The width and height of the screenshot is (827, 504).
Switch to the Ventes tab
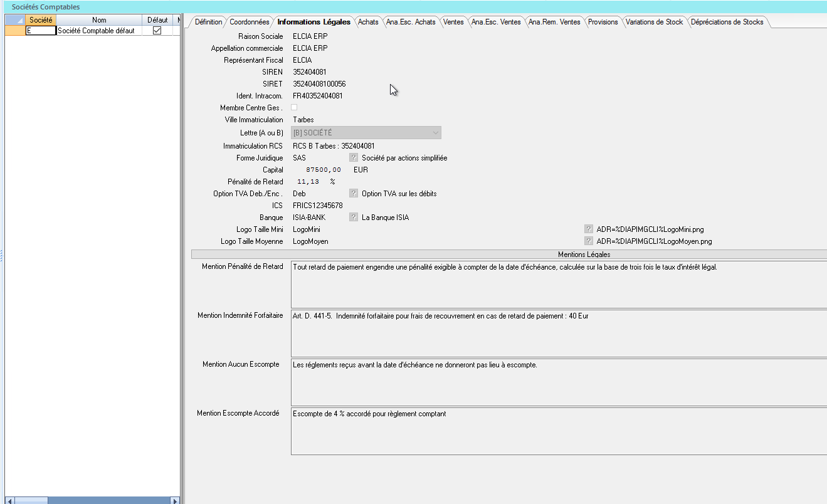(x=453, y=21)
